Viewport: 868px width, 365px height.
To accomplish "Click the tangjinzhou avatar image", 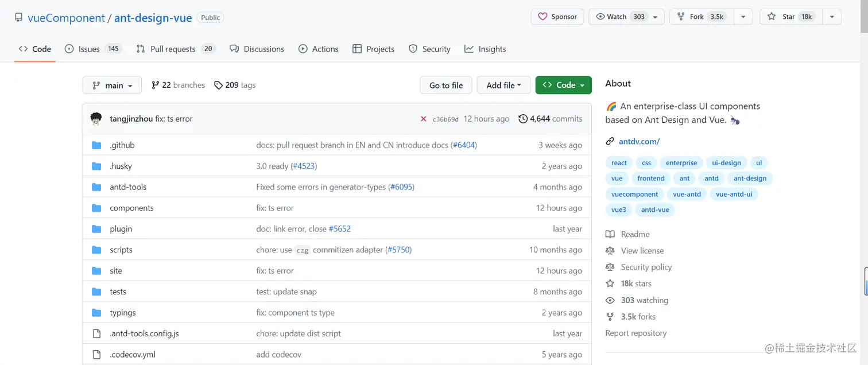I will pos(96,119).
